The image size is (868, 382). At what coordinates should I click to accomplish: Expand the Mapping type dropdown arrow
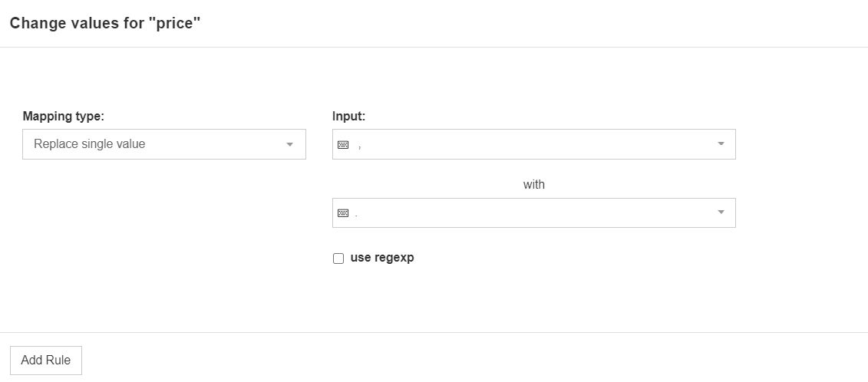click(x=289, y=144)
